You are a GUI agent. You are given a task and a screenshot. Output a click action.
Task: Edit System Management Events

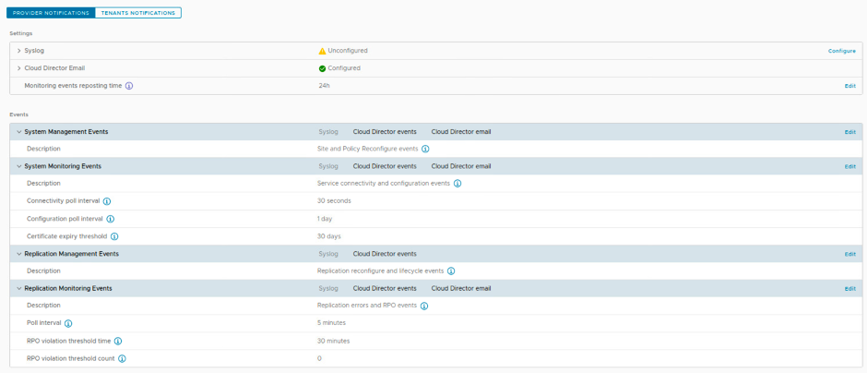coord(850,132)
